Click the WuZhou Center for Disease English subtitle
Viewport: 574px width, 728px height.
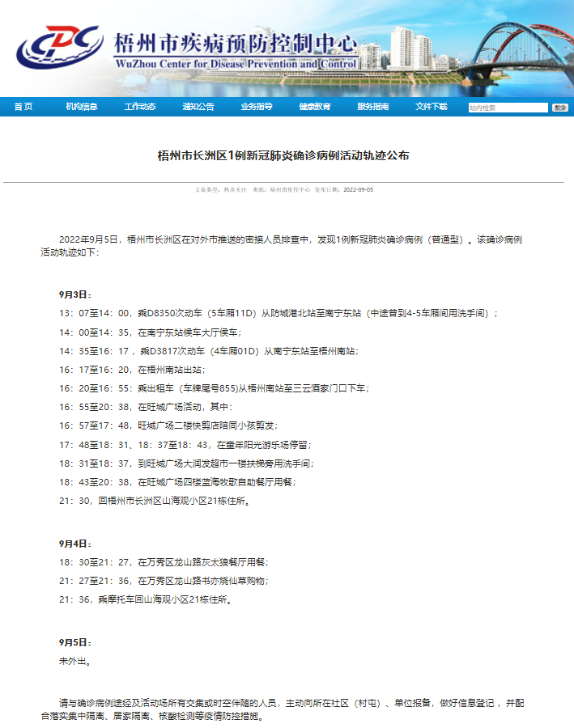point(236,63)
